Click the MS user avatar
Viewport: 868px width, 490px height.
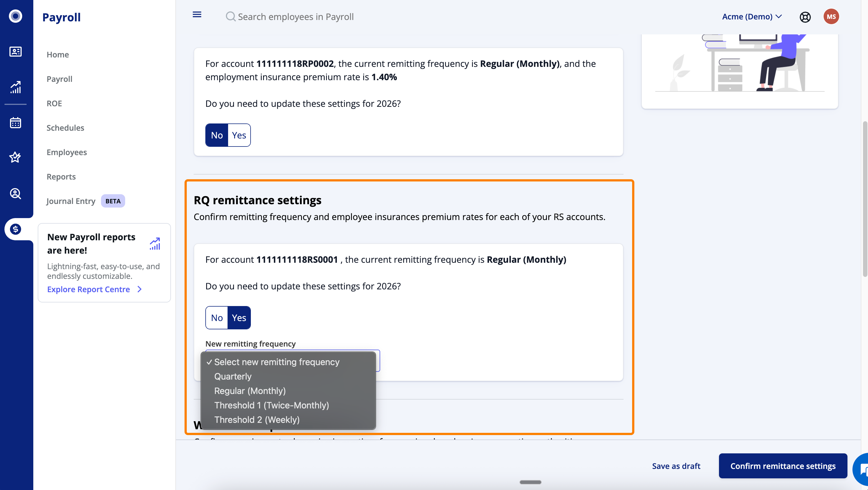point(831,17)
